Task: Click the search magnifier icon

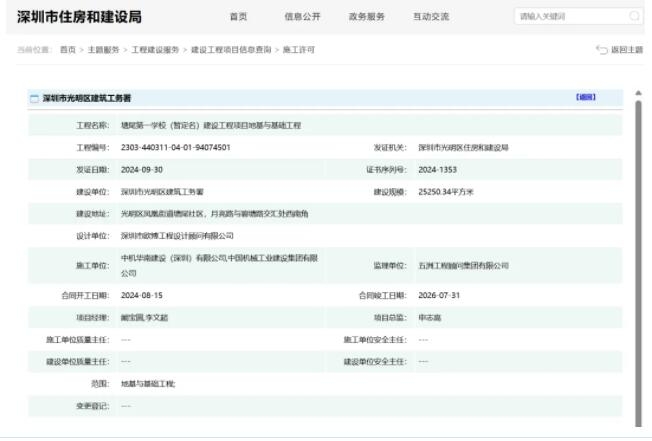Action: coord(634,17)
